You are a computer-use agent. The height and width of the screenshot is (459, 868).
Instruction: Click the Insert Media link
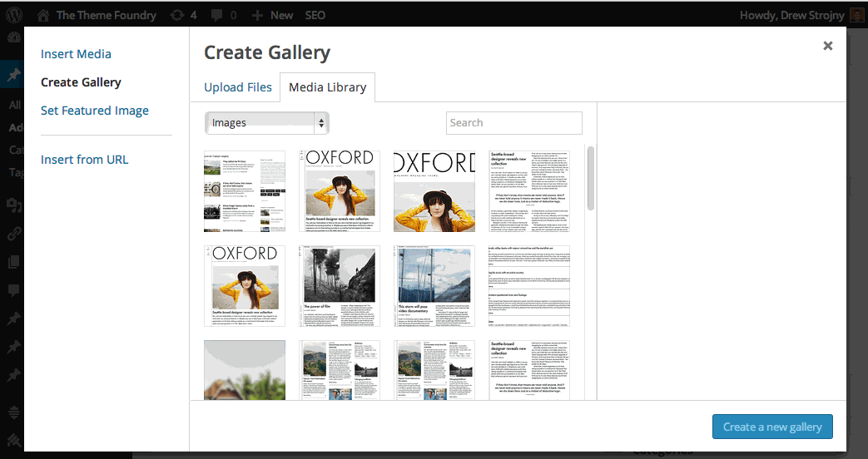tap(76, 54)
